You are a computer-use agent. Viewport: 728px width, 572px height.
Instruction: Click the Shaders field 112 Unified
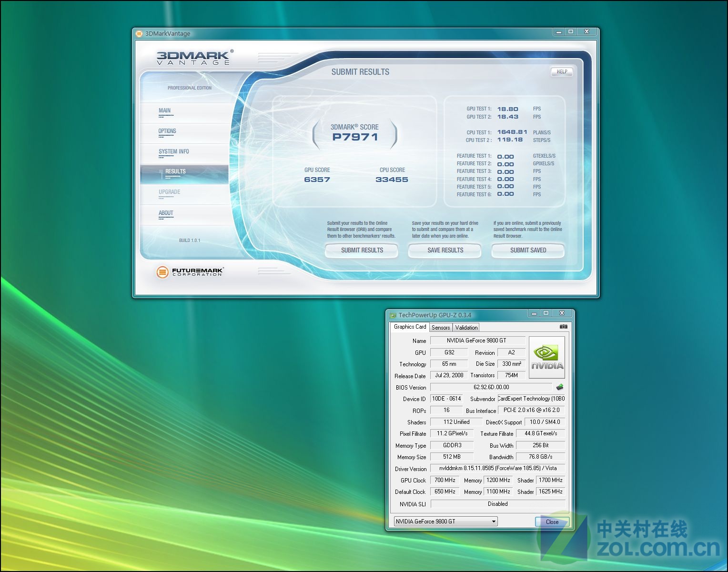pos(456,422)
